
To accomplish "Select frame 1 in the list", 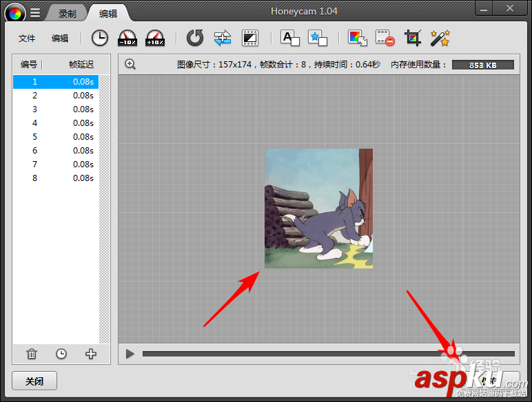I will [56, 82].
